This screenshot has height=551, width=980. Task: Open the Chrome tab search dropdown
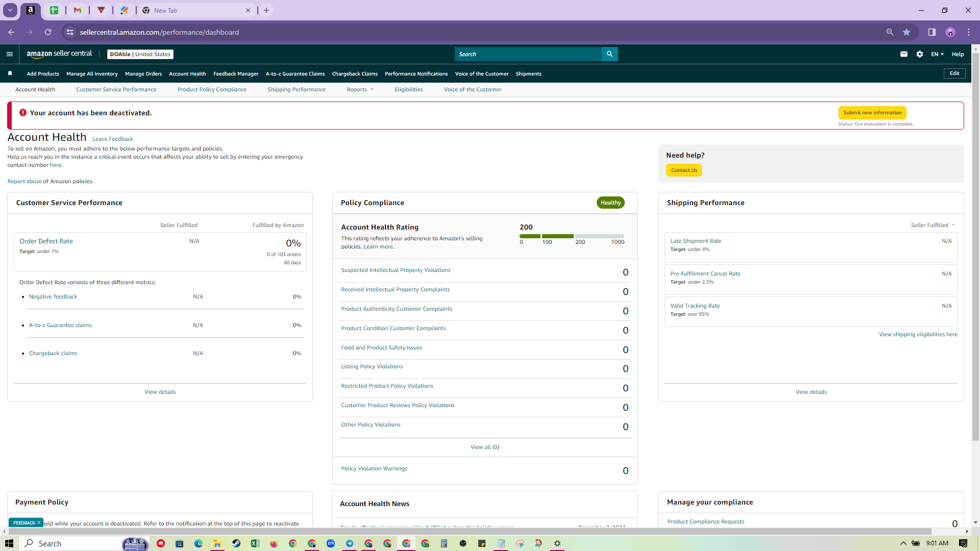tap(10, 10)
